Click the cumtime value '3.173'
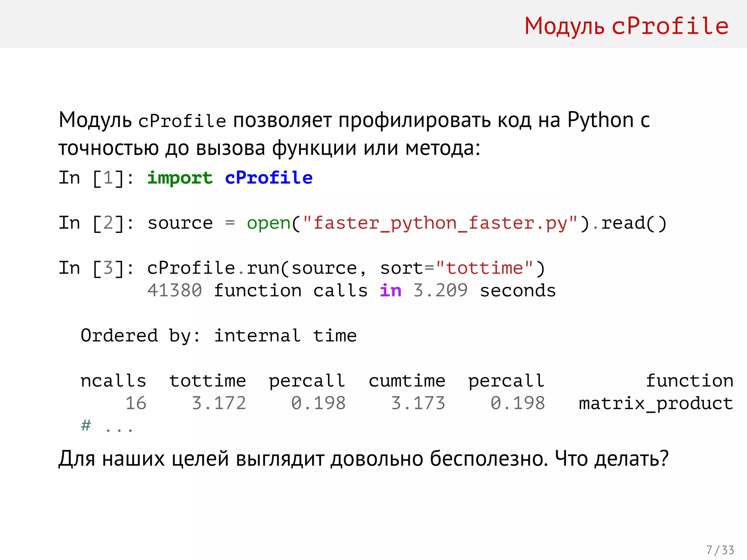The width and height of the screenshot is (747, 560). coord(418,404)
